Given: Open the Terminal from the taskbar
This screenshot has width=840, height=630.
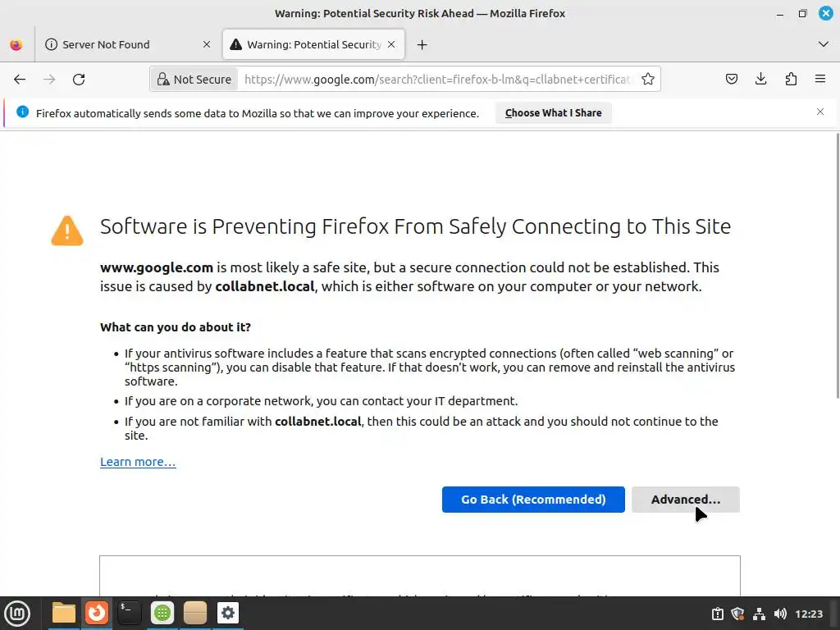Looking at the screenshot, I should pyautogui.click(x=129, y=613).
